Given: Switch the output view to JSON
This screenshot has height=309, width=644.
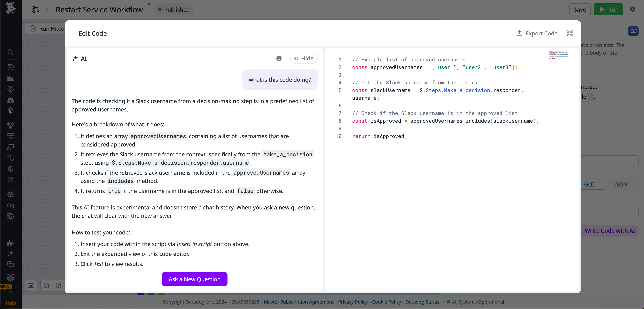Looking at the screenshot, I should (x=621, y=184).
